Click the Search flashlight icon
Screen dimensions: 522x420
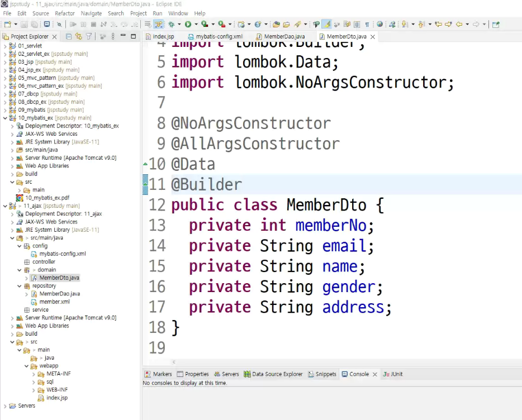coord(297,24)
